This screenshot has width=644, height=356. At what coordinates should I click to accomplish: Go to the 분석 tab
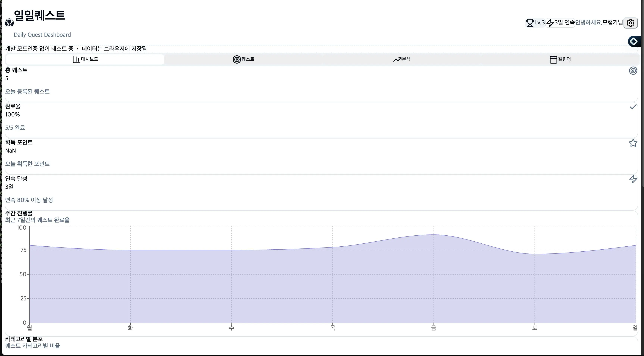pos(402,59)
